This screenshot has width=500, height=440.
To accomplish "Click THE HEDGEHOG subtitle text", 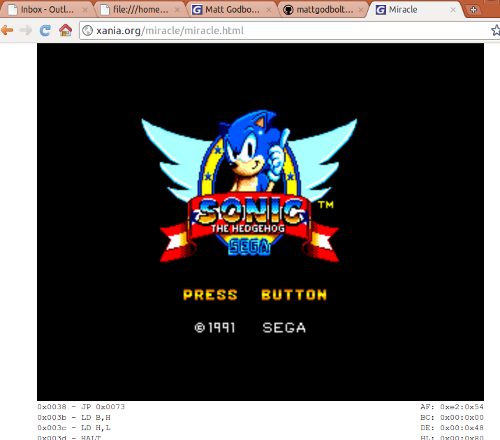I will pos(248,229).
